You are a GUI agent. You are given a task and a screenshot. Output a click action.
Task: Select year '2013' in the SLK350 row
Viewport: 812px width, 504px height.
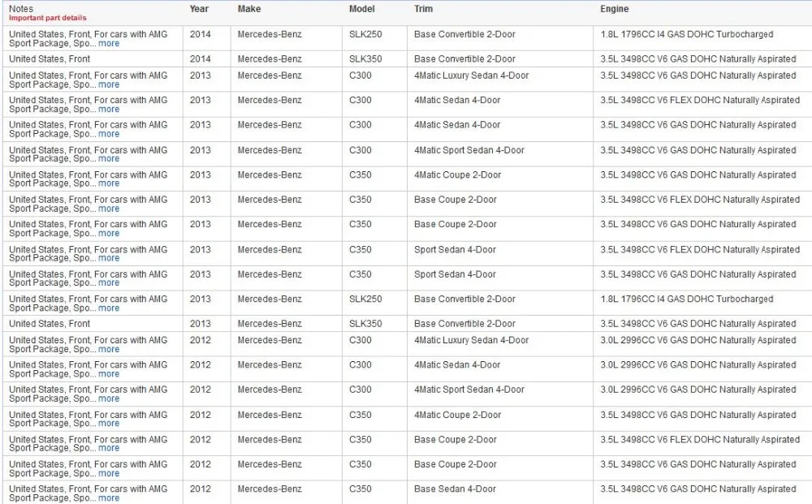click(200, 324)
